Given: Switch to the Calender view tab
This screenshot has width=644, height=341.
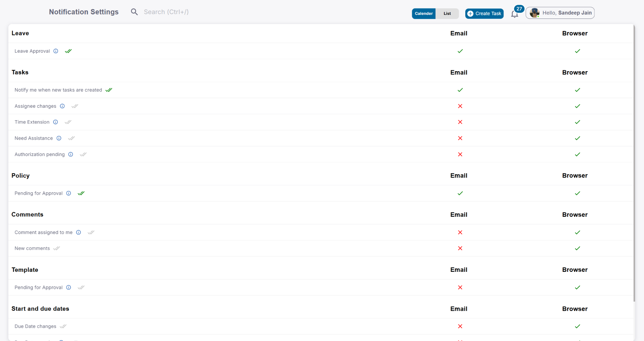Looking at the screenshot, I should tap(424, 14).
